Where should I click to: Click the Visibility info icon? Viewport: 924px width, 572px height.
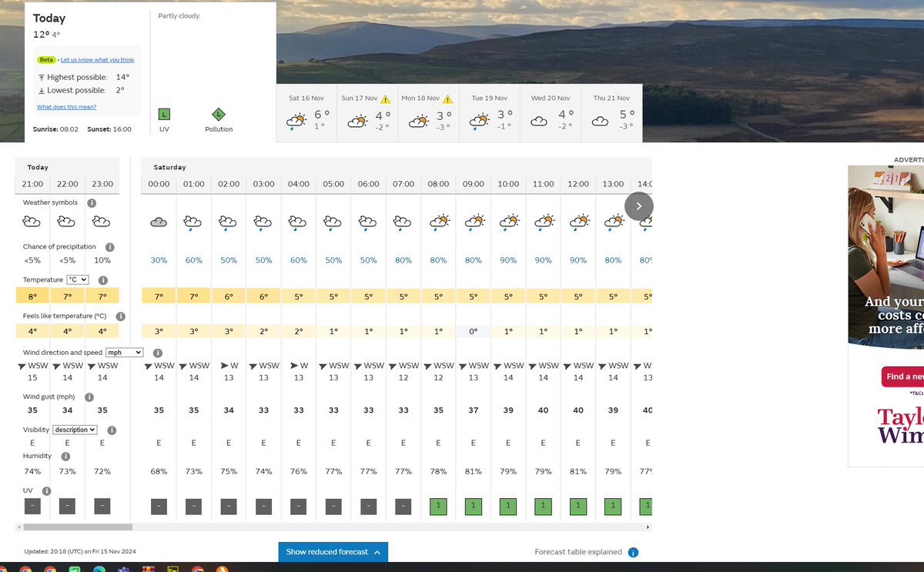coord(112,430)
